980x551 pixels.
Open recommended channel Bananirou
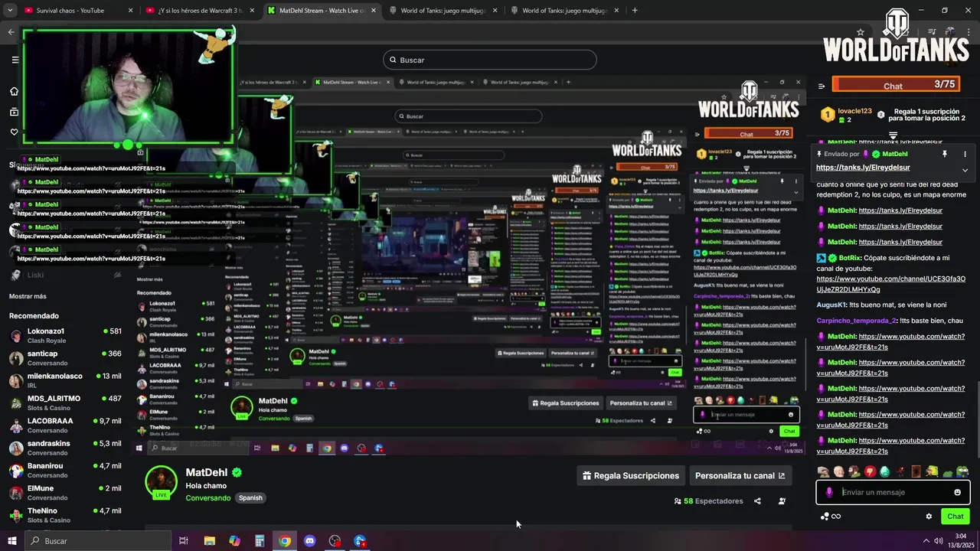[66, 471]
